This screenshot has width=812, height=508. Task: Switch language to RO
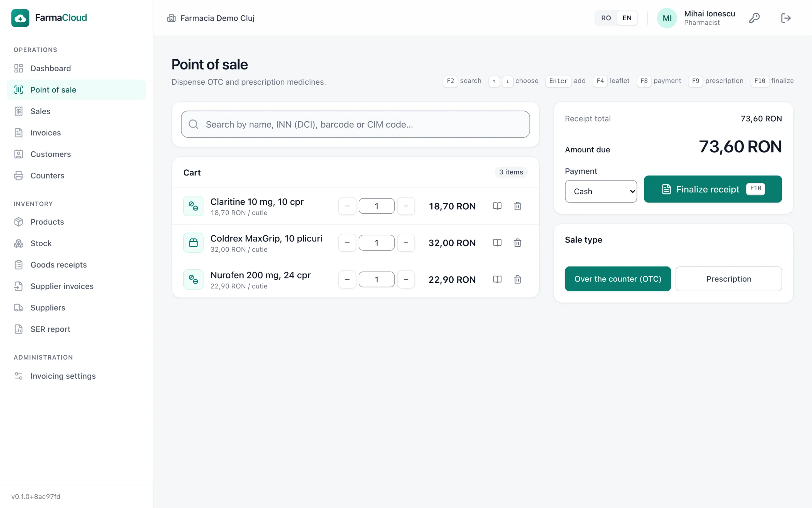point(606,18)
